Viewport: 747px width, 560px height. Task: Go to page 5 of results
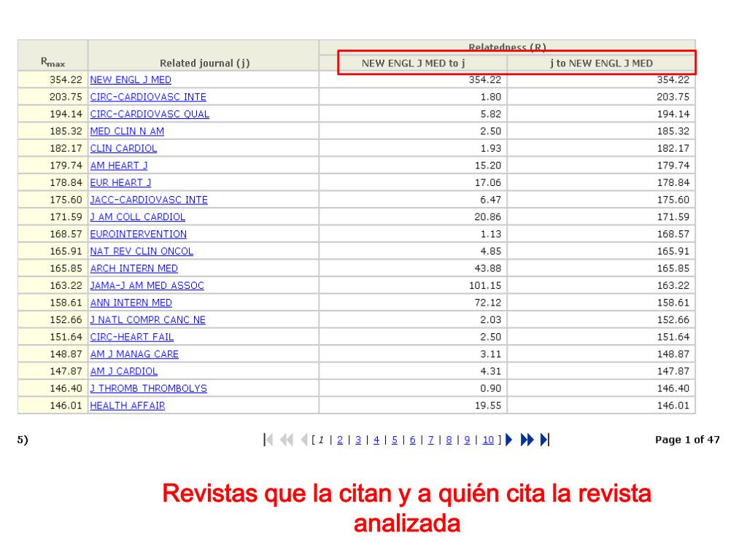tap(395, 440)
